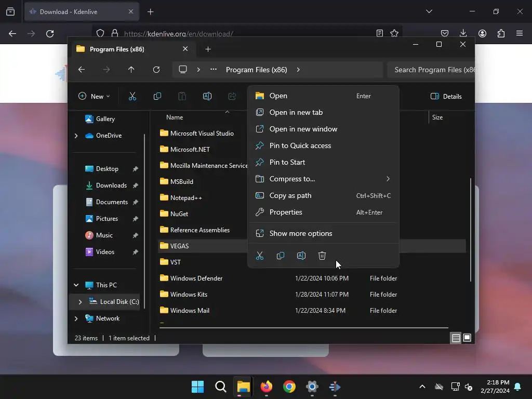Click the taskbar clock showing 2:18 PM
The height and width of the screenshot is (399, 532).
495,387
